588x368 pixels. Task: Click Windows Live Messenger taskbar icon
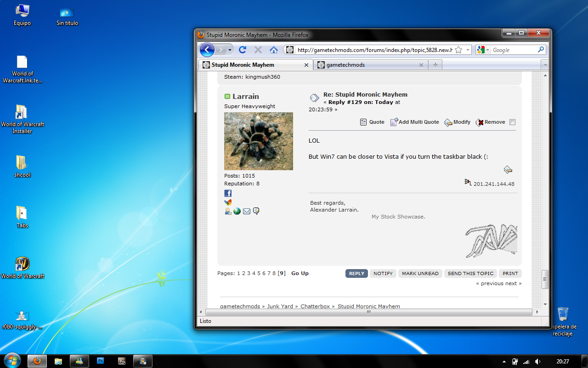[79, 361]
